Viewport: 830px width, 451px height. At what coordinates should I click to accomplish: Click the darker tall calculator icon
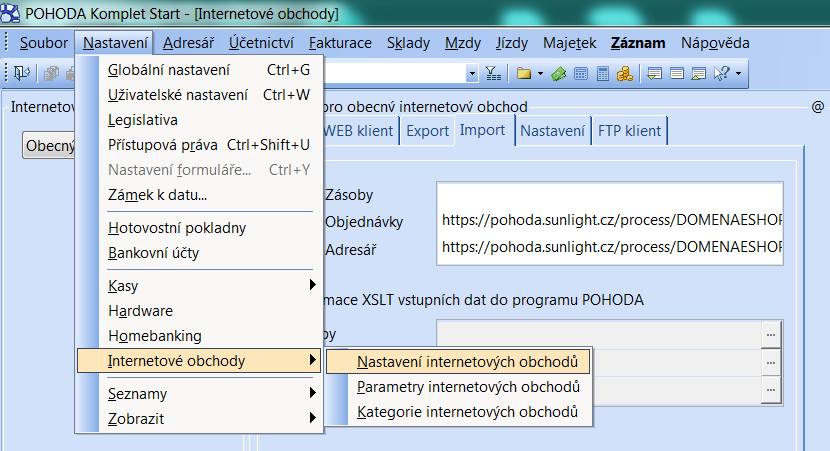tap(602, 74)
